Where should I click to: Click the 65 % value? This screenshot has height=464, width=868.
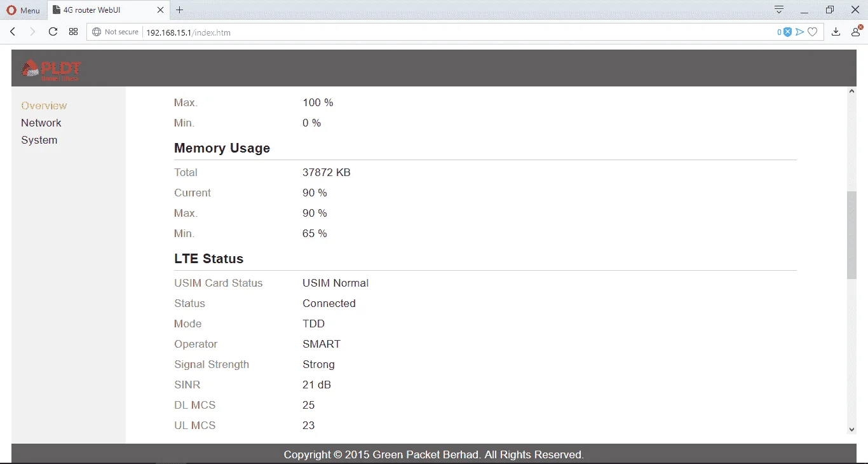(315, 233)
